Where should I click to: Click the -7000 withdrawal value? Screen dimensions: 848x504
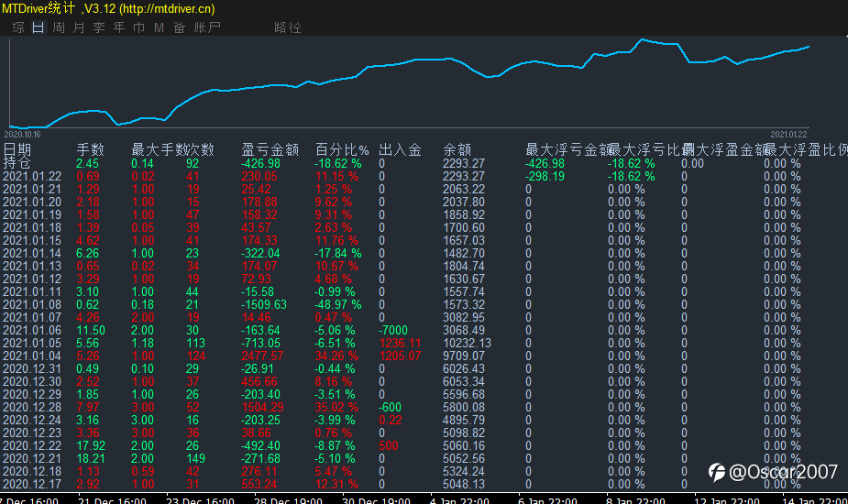[x=393, y=331]
